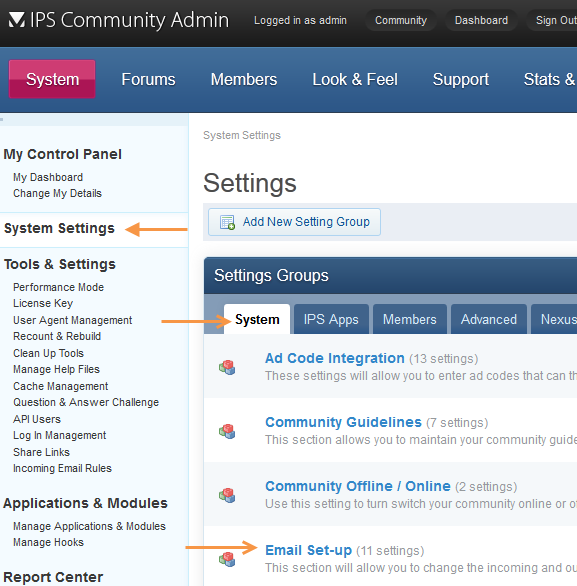The width and height of the screenshot is (577, 586).
Task: Click the '(11 settings)' count text
Action: pyautogui.click(x=390, y=551)
